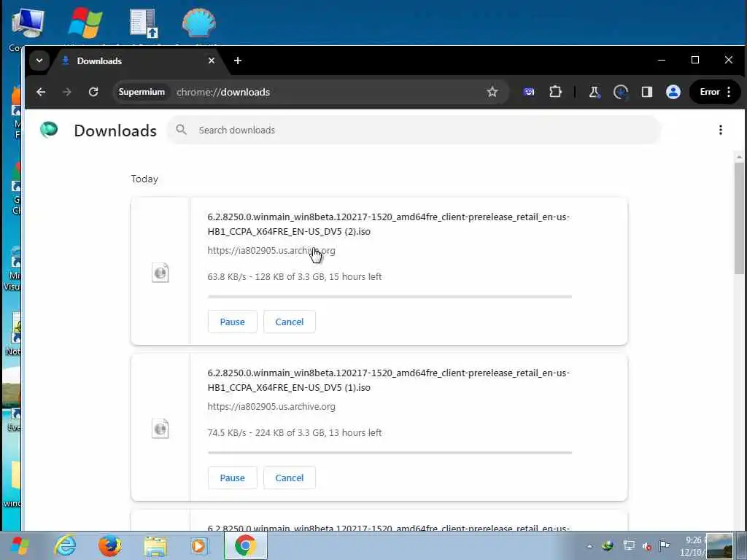The width and height of the screenshot is (747, 560).
Task: Click the taskbar clock showing 9:26
Action: (693, 545)
